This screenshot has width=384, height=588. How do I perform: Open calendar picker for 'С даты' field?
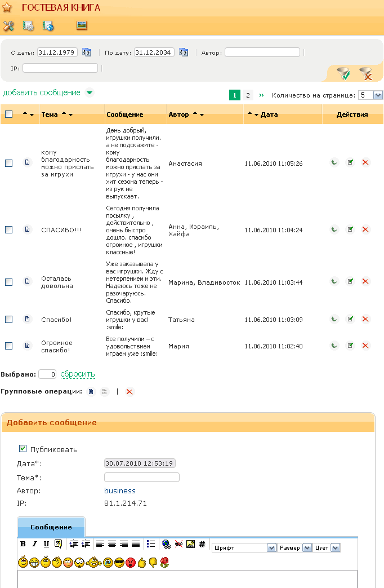[87, 52]
